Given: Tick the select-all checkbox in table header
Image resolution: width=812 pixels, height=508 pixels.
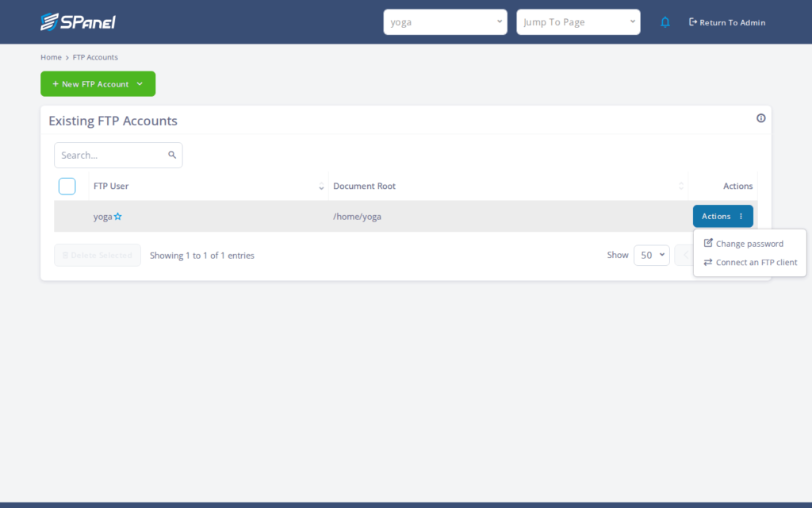Looking at the screenshot, I should tap(67, 186).
